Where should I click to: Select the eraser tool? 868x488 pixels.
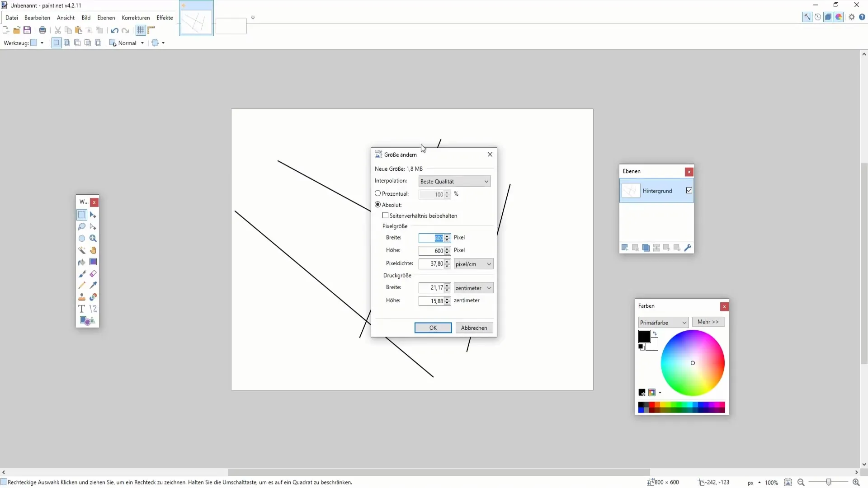click(93, 273)
